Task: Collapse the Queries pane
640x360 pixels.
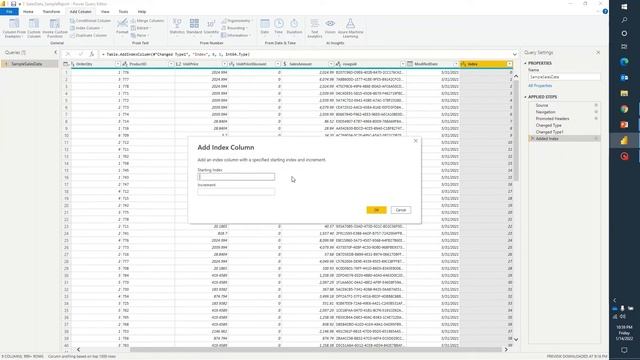Action: [56, 52]
